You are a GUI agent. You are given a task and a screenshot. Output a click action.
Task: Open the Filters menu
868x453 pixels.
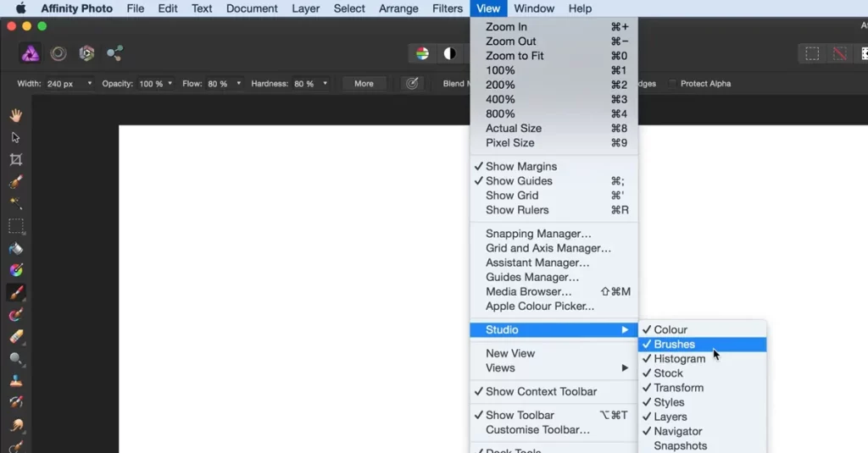pyautogui.click(x=447, y=8)
